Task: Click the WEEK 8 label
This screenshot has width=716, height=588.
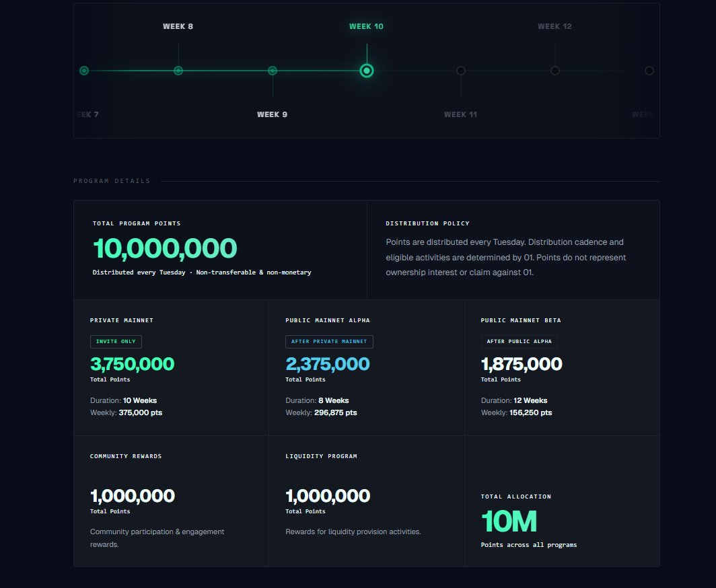Action: tap(178, 26)
